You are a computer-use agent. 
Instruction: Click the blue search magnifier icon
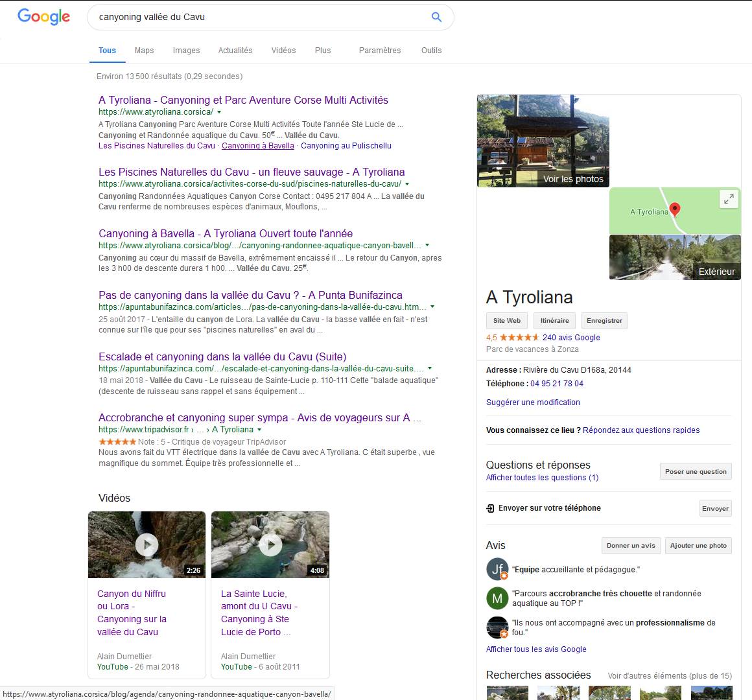click(x=436, y=17)
